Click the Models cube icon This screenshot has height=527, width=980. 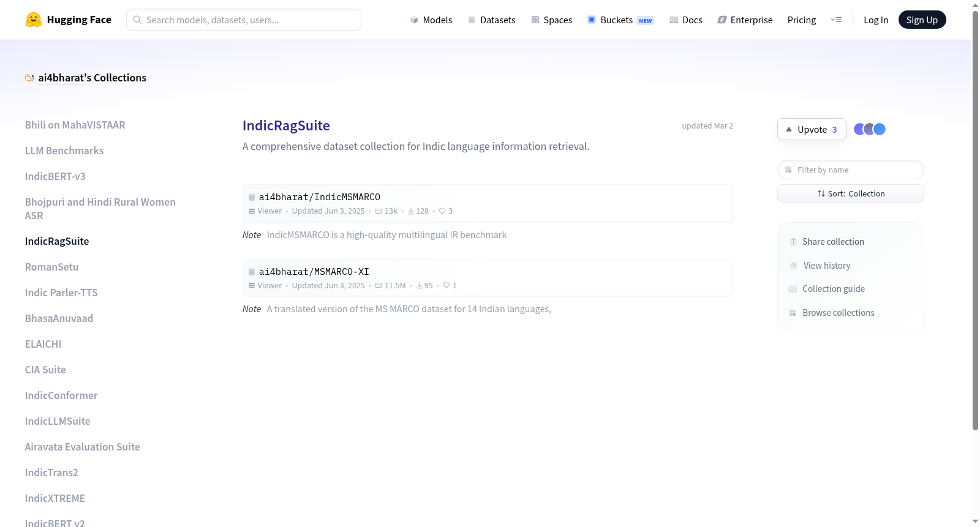pos(414,20)
